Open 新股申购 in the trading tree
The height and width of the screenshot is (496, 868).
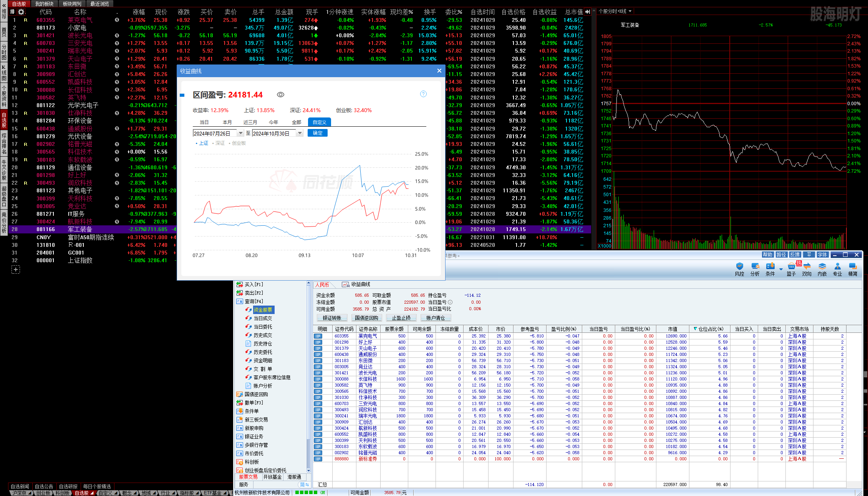pyautogui.click(x=254, y=428)
